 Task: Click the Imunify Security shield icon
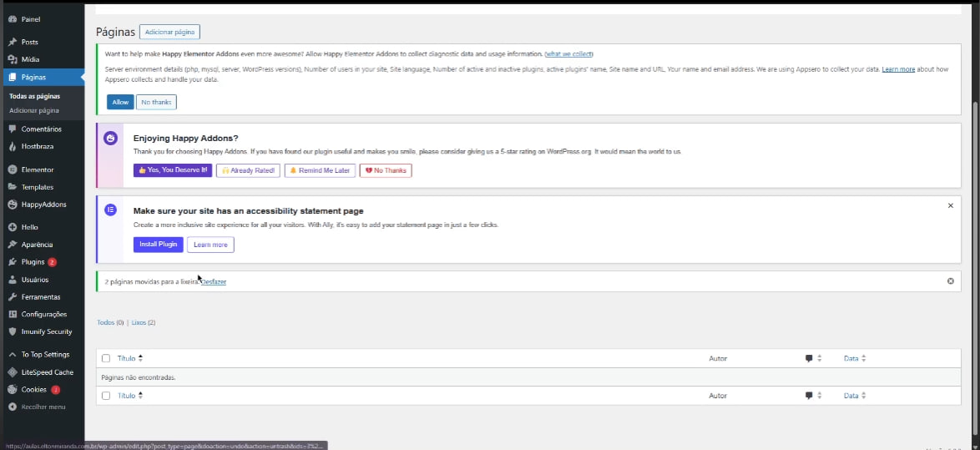(13, 331)
